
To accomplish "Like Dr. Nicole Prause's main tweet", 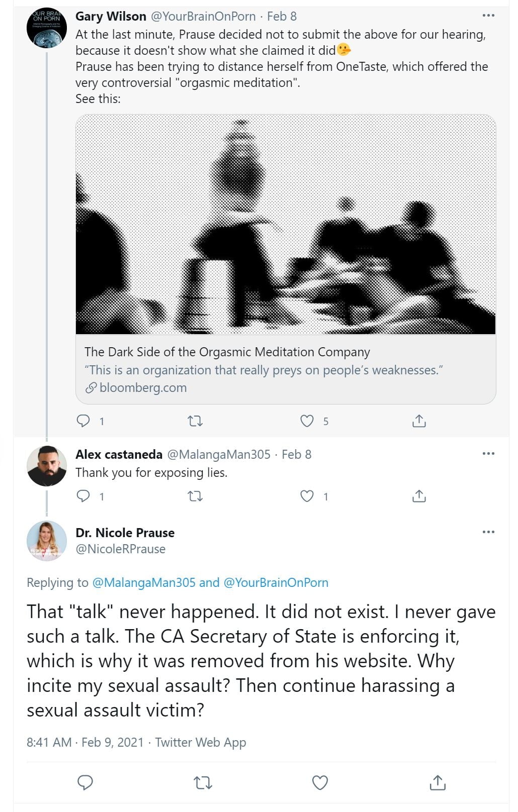I will coord(320,782).
